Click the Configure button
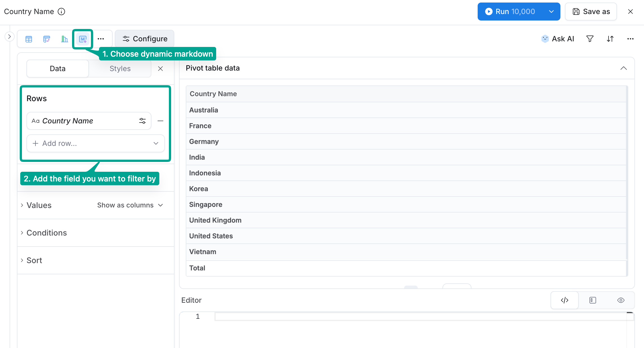The width and height of the screenshot is (644, 348). click(145, 39)
